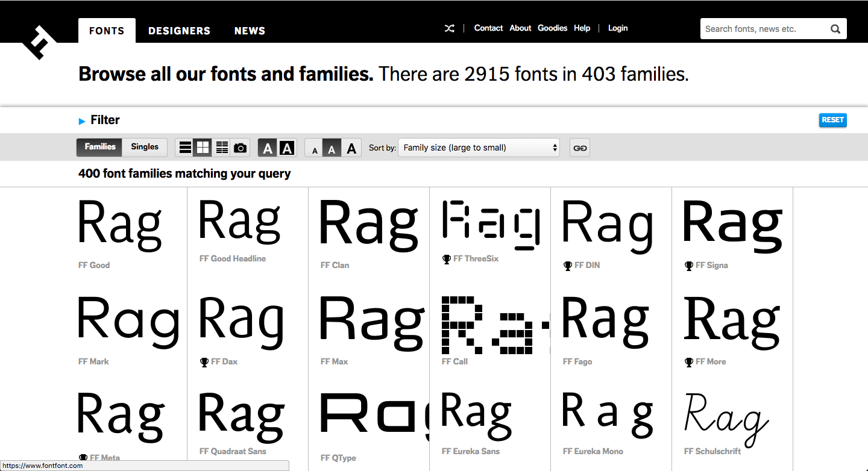Expand the Filter disclosure triangle
This screenshot has height=471, width=868.
pos(82,121)
